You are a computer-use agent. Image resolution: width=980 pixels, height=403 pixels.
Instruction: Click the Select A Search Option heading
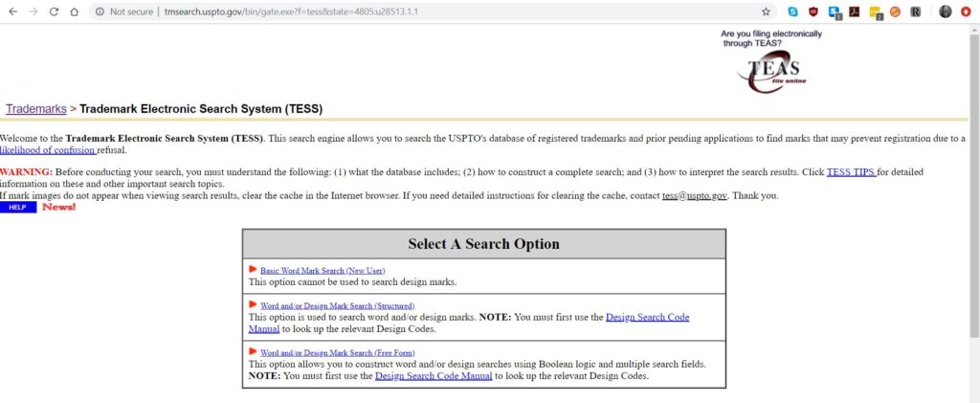(483, 244)
